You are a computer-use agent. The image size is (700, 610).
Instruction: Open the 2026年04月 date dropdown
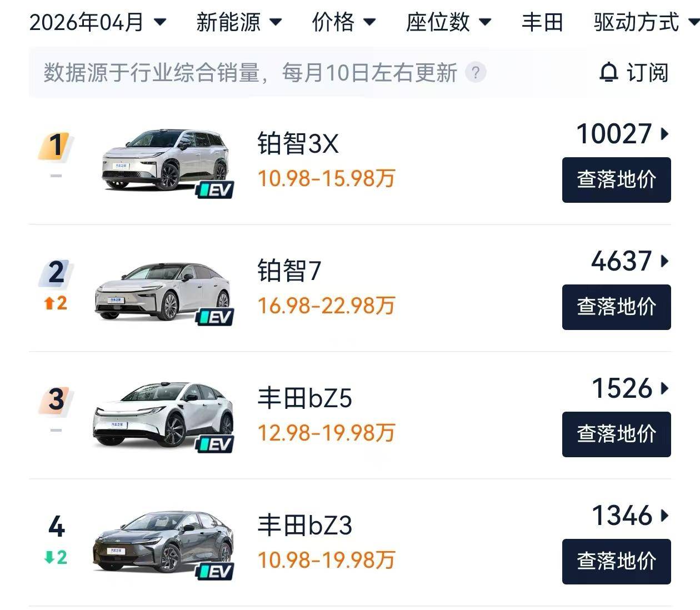(x=98, y=22)
